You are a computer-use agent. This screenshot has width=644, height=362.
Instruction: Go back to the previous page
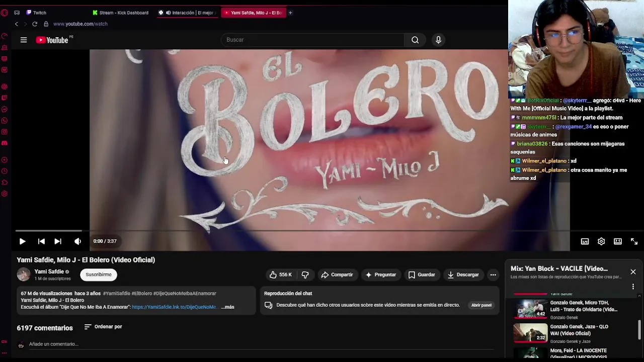tap(16, 24)
